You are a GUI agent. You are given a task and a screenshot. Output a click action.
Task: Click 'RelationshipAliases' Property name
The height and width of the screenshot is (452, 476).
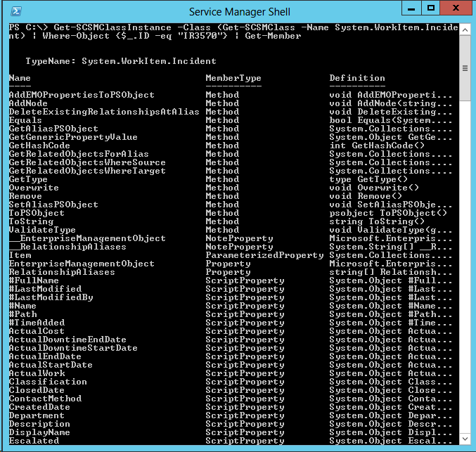coord(62,272)
